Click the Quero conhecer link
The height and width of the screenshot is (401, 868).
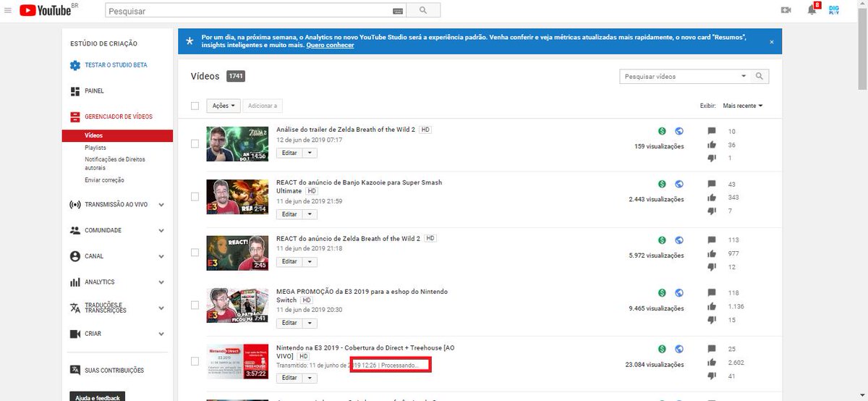[330, 46]
